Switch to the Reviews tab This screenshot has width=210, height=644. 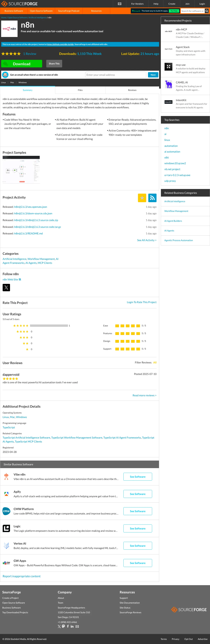(132, 90)
